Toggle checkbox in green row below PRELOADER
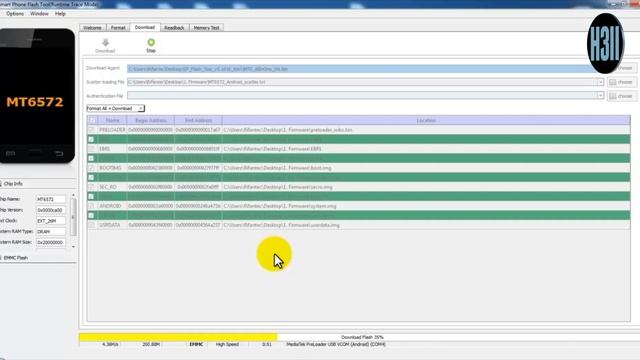Viewport: 640px width, 360px height. pyautogui.click(x=91, y=139)
